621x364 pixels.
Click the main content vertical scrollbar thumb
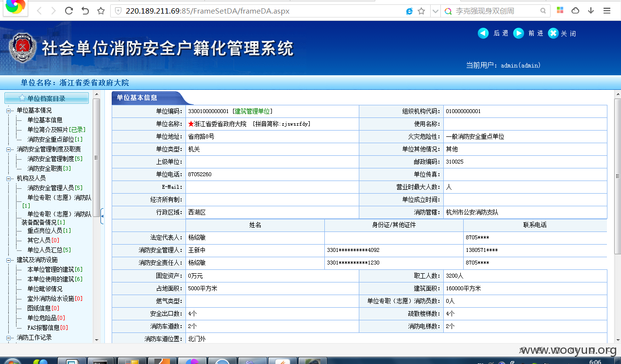point(618,177)
